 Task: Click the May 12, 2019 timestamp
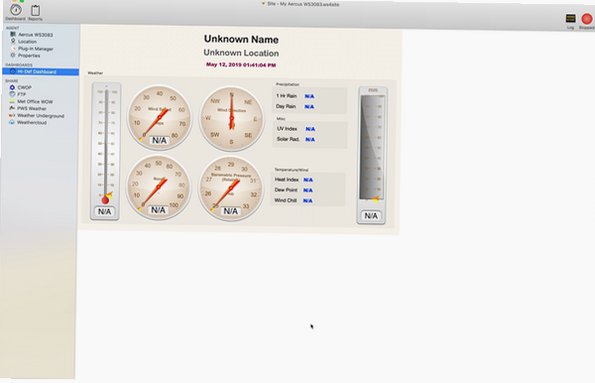pyautogui.click(x=241, y=65)
